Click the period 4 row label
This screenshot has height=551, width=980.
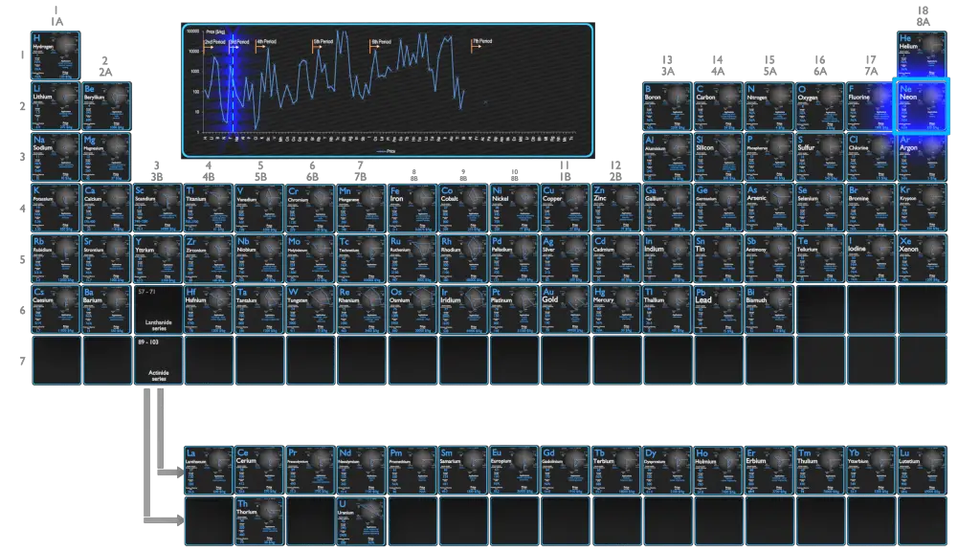pyautogui.click(x=21, y=209)
